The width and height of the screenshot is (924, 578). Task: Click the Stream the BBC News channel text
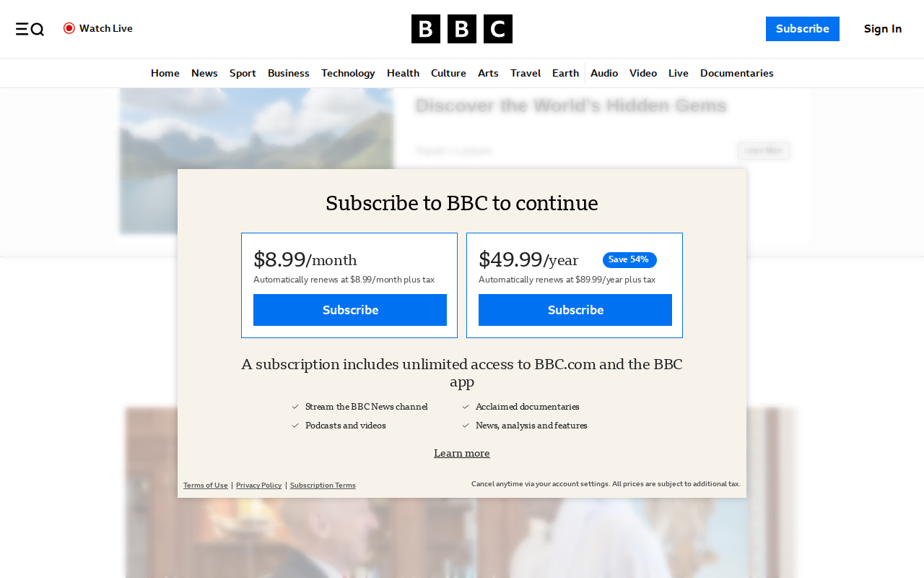pos(367,407)
